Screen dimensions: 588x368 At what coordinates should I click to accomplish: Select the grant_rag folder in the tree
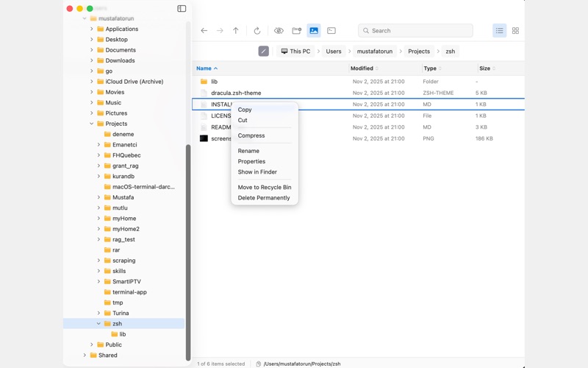tap(125, 166)
